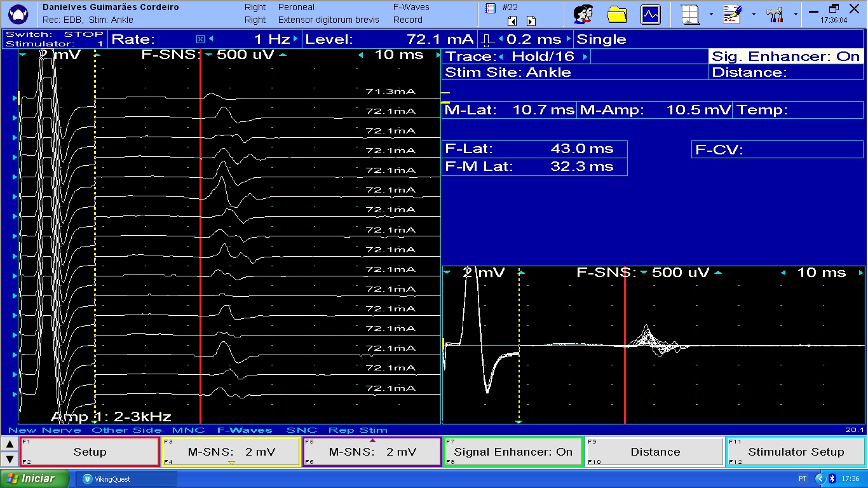Open the table layout icon
The width and height of the screenshot is (868, 488).
pos(690,14)
